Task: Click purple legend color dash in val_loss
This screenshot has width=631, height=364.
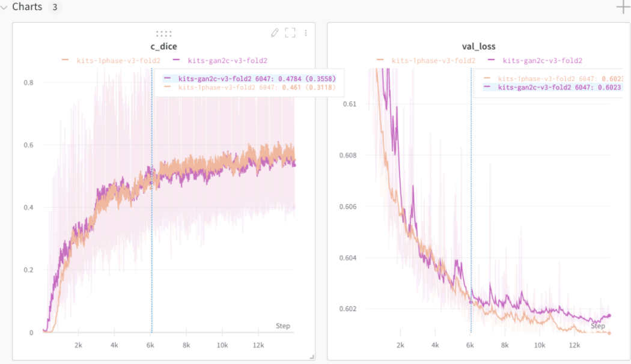Action: [491, 60]
